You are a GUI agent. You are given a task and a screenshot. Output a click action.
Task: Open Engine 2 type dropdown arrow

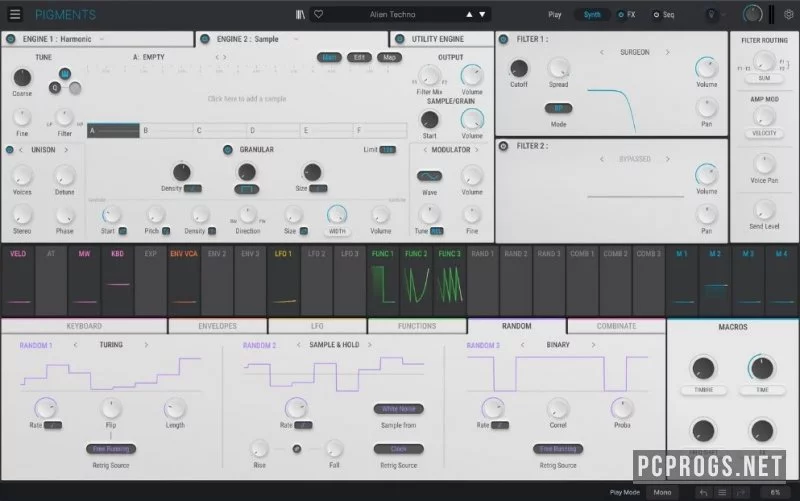point(295,39)
